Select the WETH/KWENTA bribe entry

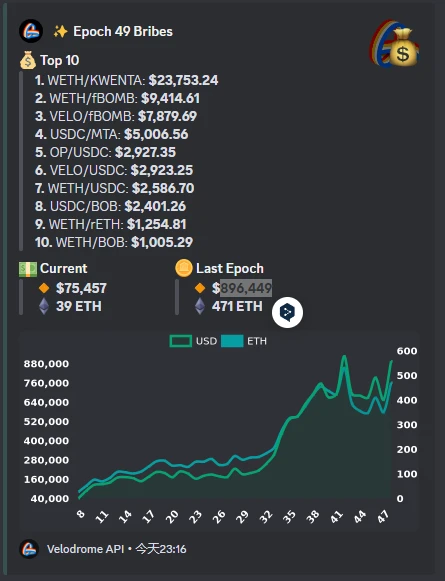tap(126, 80)
